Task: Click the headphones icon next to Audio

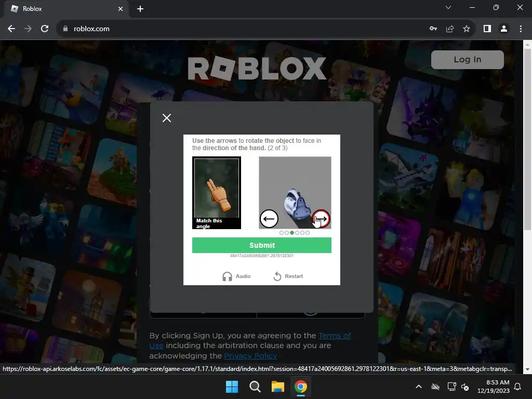Action: [227, 276]
